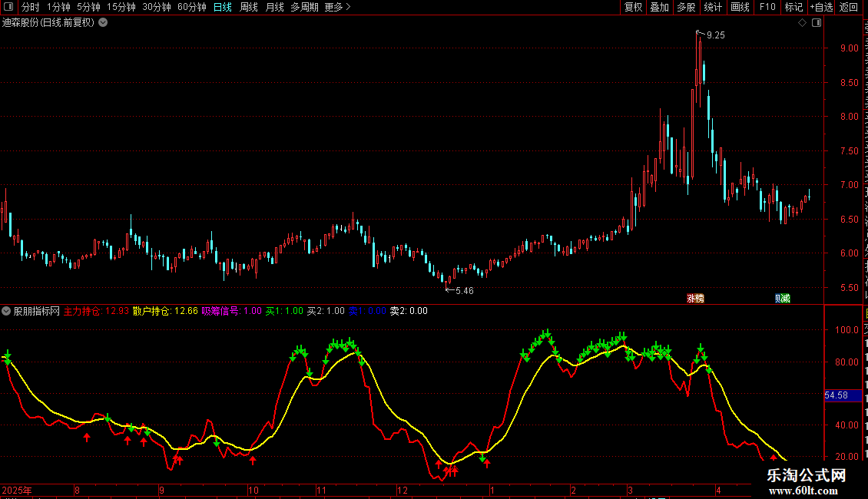Select the 60分钟 period
The width and height of the screenshot is (868, 499).
tap(191, 7)
